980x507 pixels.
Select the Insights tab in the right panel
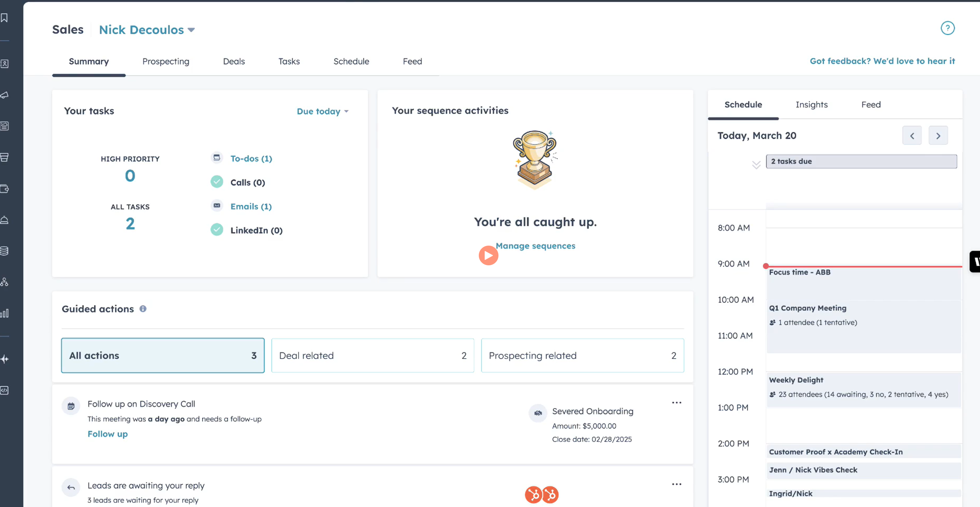click(812, 105)
